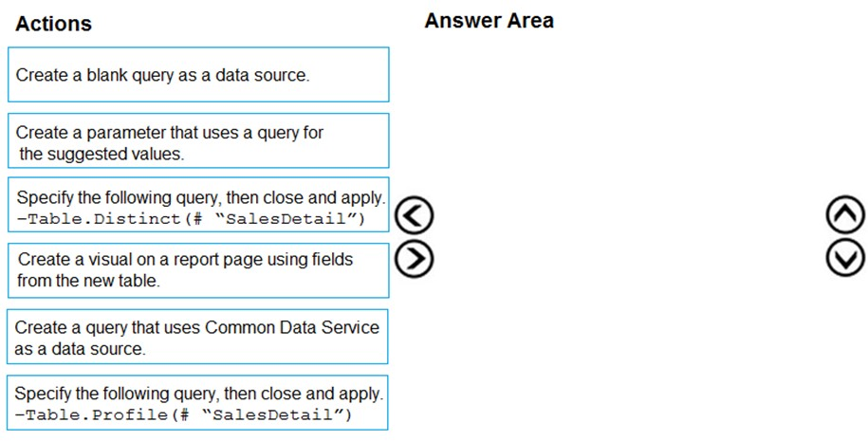Select the Table.Distinct code line
868x441 pixels.
(191, 220)
